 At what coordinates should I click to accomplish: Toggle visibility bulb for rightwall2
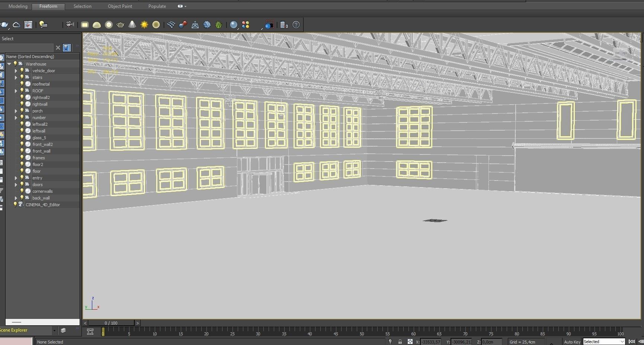[x=22, y=97]
